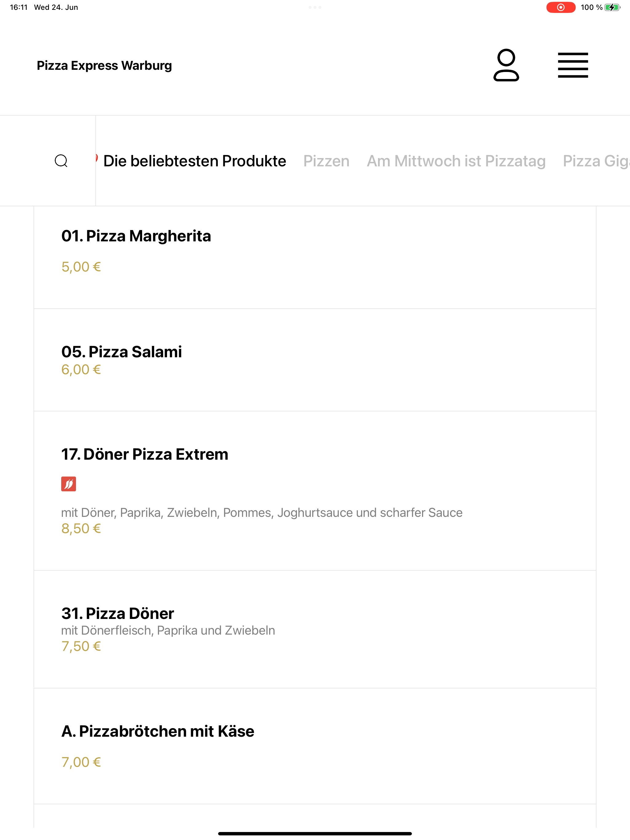Tap the 8,50 € price label
The height and width of the screenshot is (840, 630).
pyautogui.click(x=81, y=529)
